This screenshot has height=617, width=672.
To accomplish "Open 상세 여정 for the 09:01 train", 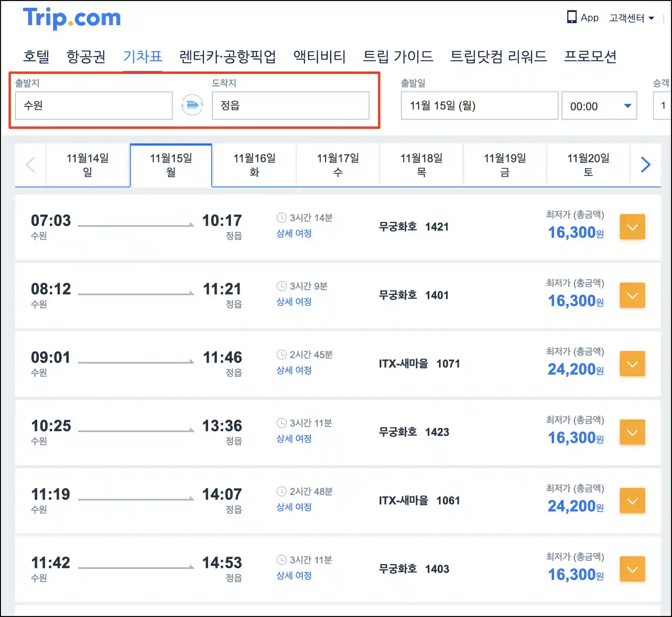I will click(294, 370).
